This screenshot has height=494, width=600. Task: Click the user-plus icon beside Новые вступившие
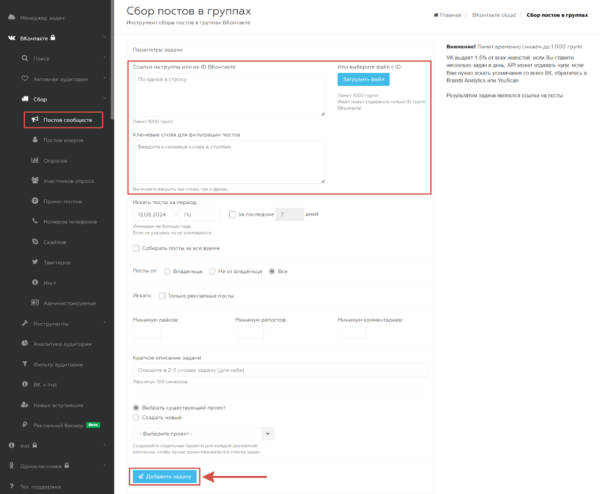pos(25,404)
